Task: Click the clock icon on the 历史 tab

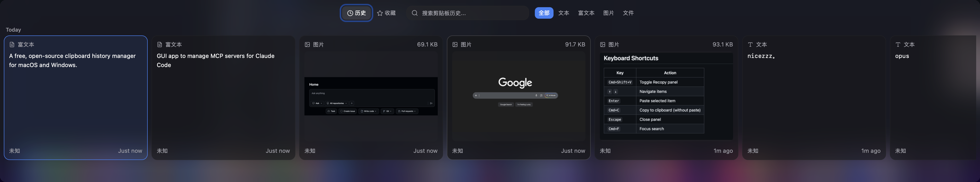Action: point(350,13)
